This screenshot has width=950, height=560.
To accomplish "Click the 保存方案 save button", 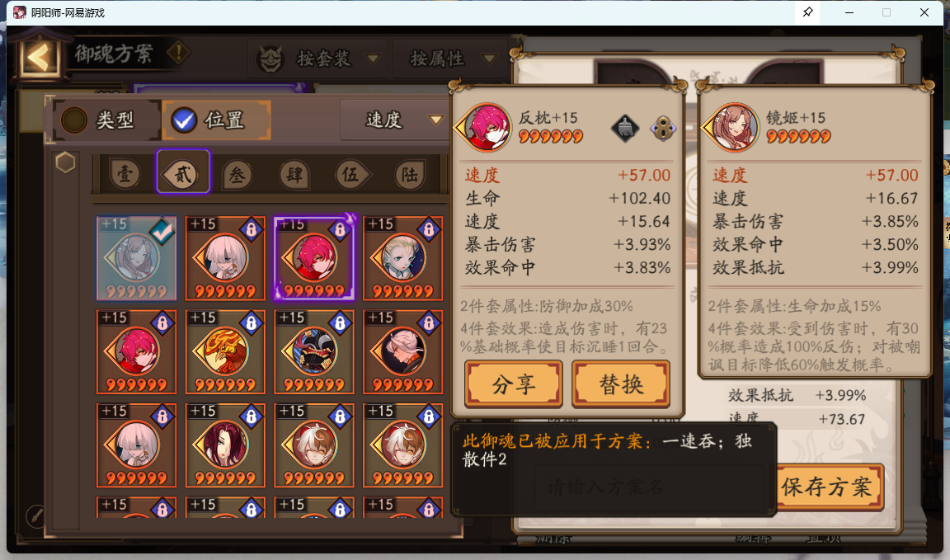I will point(827,487).
